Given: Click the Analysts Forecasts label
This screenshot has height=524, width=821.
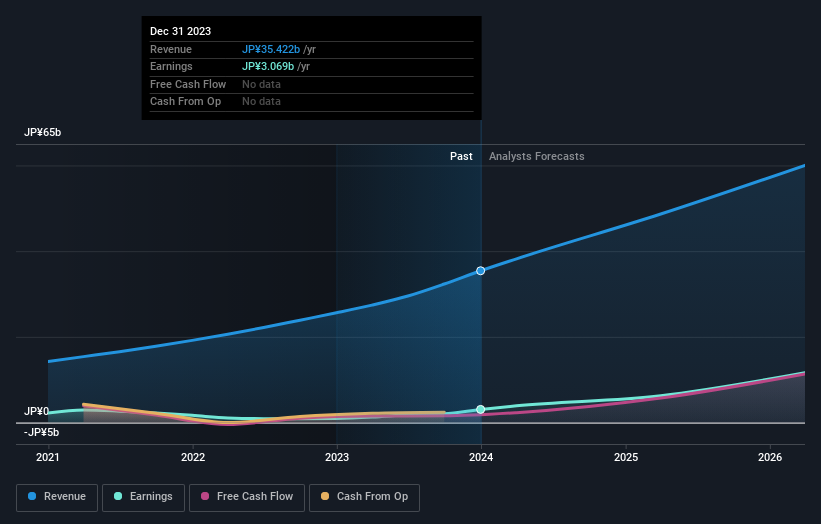Looking at the screenshot, I should point(537,157).
